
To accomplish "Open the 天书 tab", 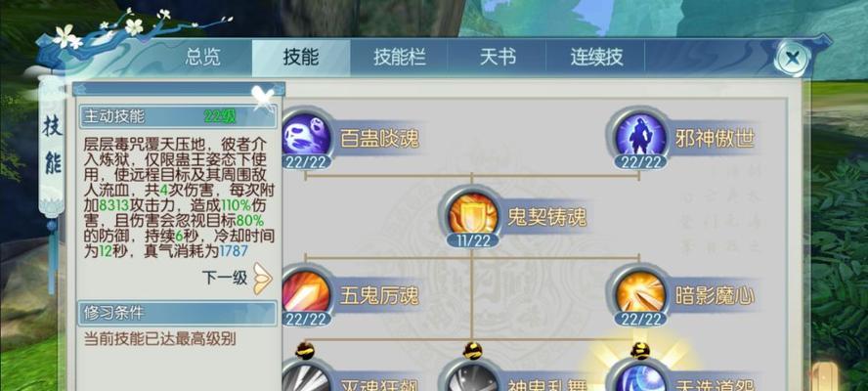I will pyautogui.click(x=498, y=57).
